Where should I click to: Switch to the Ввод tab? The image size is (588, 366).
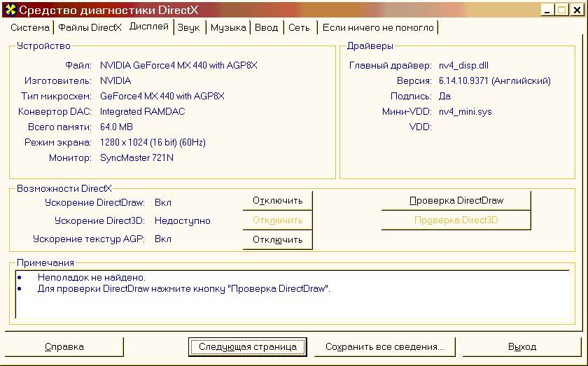click(x=266, y=27)
